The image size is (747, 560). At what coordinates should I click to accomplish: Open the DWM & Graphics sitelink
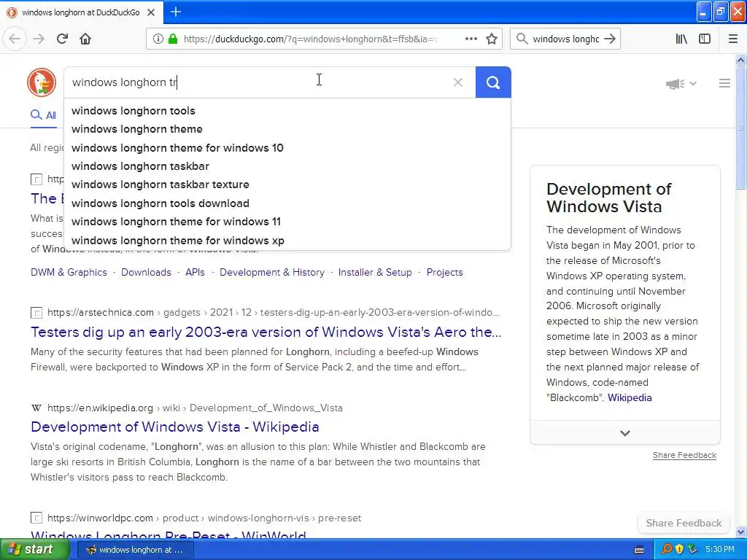pyautogui.click(x=69, y=273)
